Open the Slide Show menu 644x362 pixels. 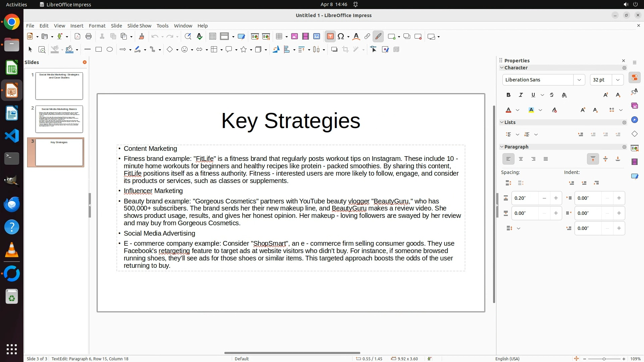pos(139,26)
